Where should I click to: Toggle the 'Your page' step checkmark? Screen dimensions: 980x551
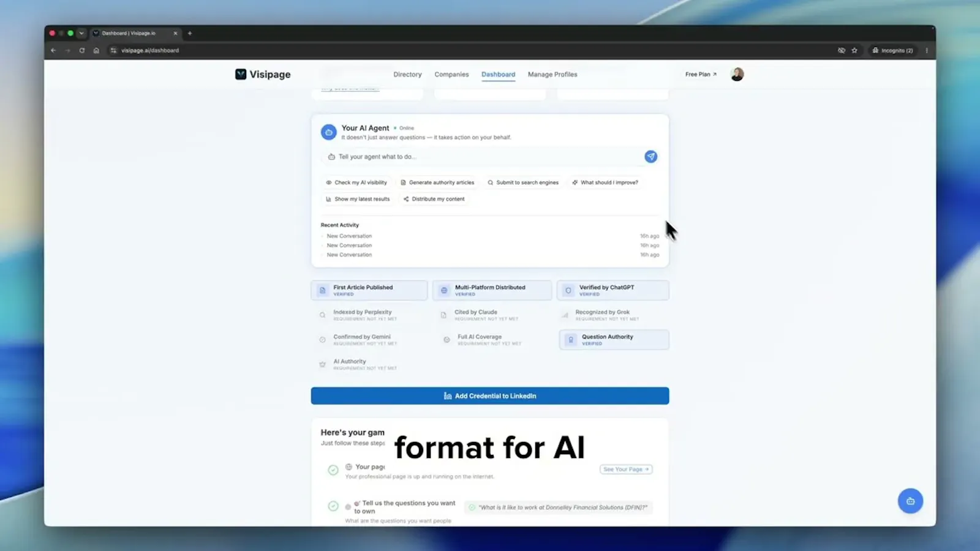pos(333,470)
